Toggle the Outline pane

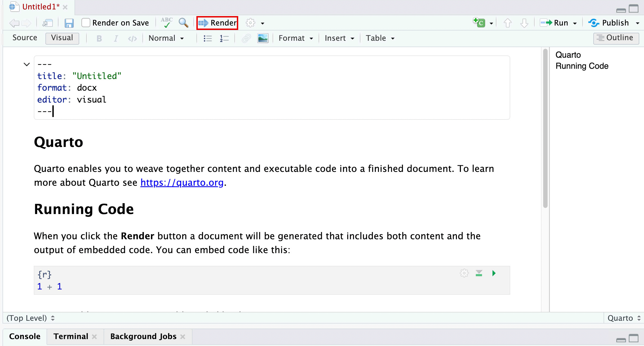[x=616, y=38]
